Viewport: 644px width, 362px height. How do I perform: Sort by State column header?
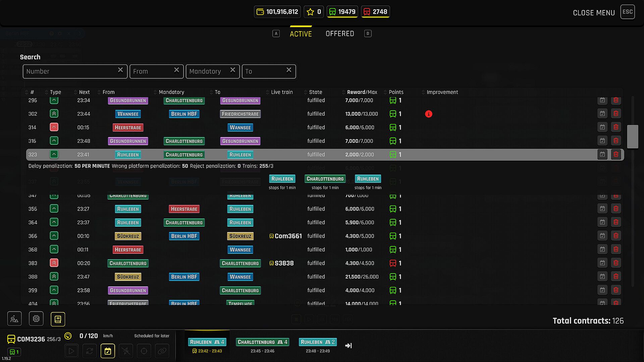315,92
